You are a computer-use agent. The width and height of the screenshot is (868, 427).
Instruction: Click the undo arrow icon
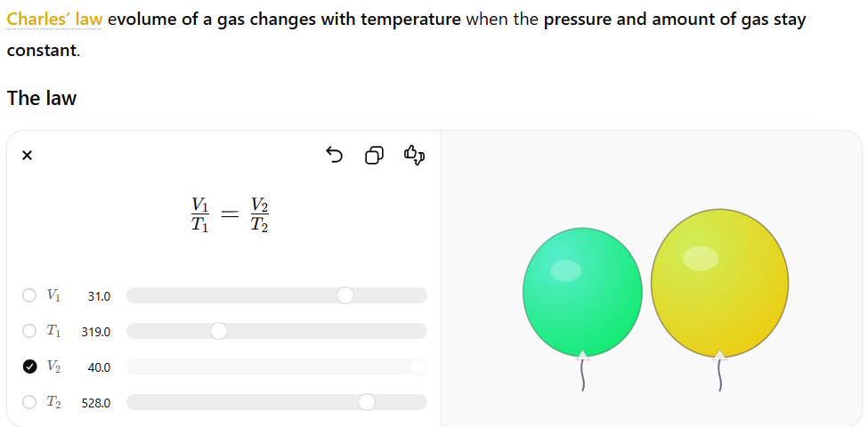pos(334,156)
